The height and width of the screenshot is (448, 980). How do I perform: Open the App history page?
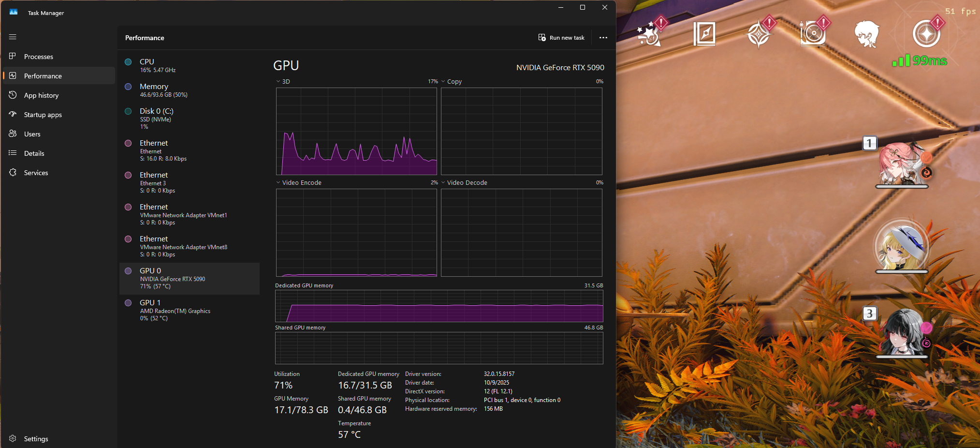pos(59,95)
